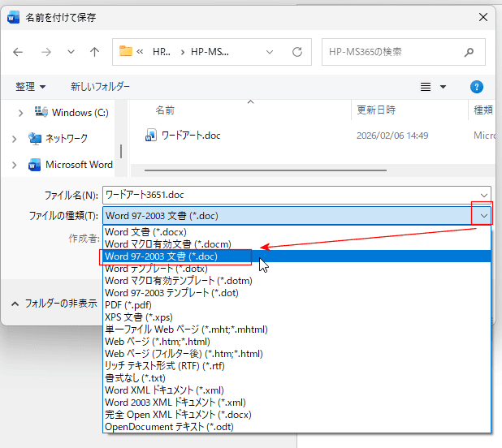The height and width of the screenshot is (448, 502).
Task: Open the 整理 menu
Action: 31,87
